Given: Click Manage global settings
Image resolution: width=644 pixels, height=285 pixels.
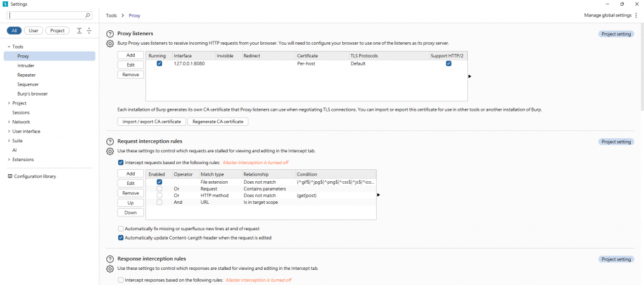Looking at the screenshot, I should click(x=608, y=15).
